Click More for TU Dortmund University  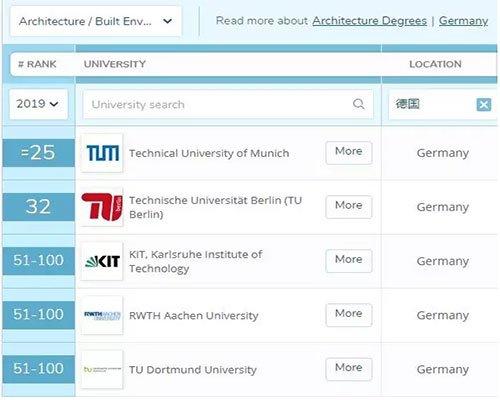click(349, 369)
